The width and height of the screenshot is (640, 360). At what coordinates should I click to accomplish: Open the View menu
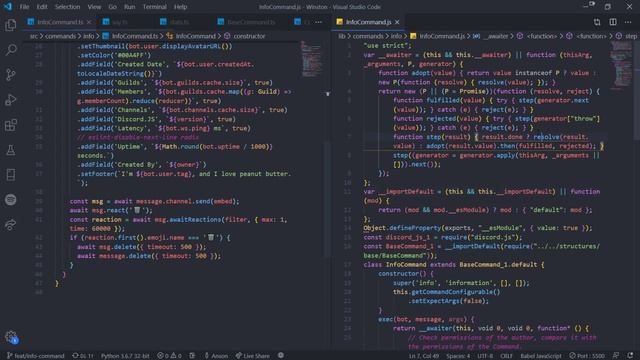[94, 7]
